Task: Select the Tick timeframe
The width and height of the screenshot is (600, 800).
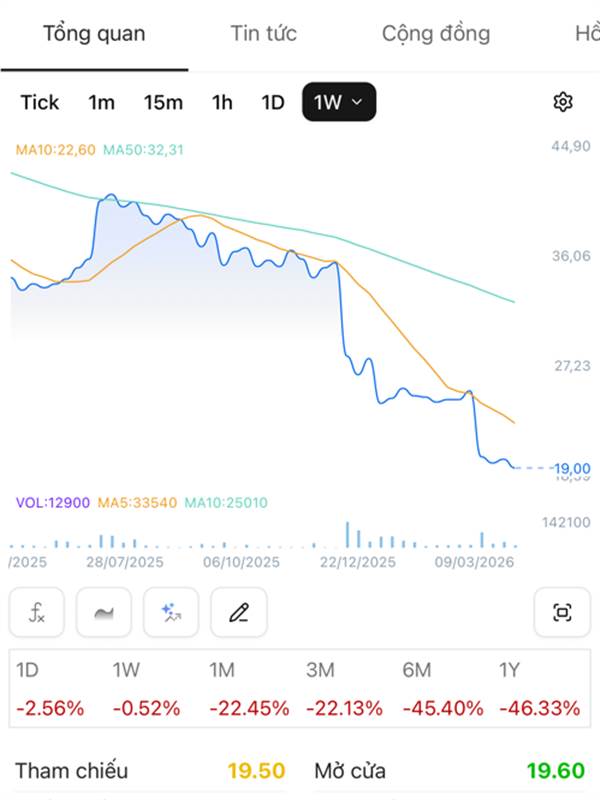Action: point(40,102)
